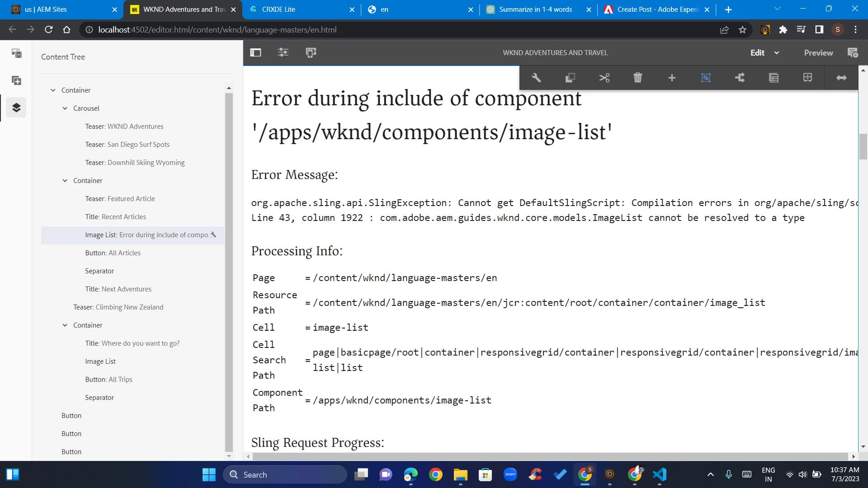Collapse the Carousel tree node
Screen dimensions: 868x488
[65, 108]
